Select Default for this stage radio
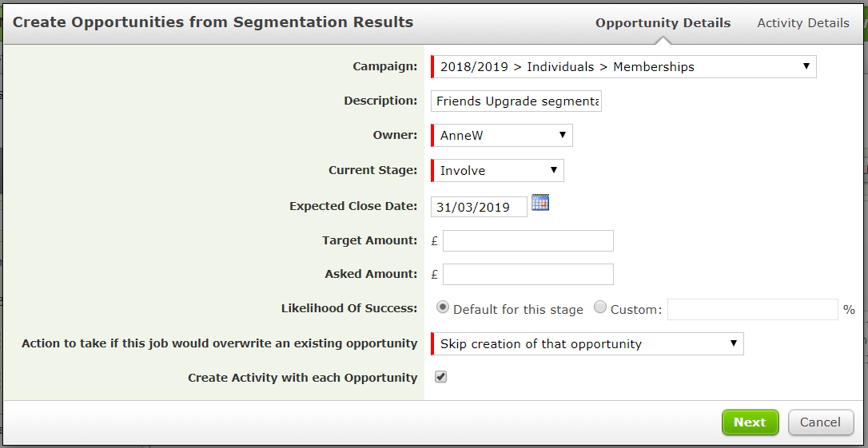 pyautogui.click(x=442, y=307)
